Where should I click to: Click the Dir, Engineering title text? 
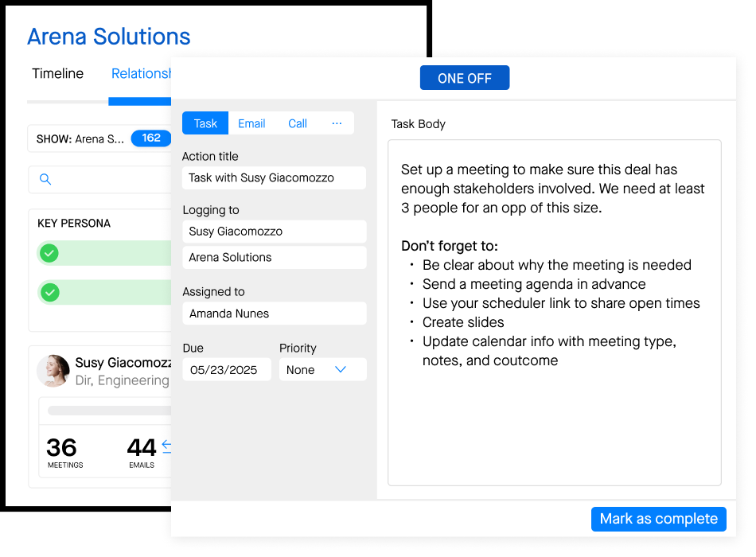click(x=123, y=380)
